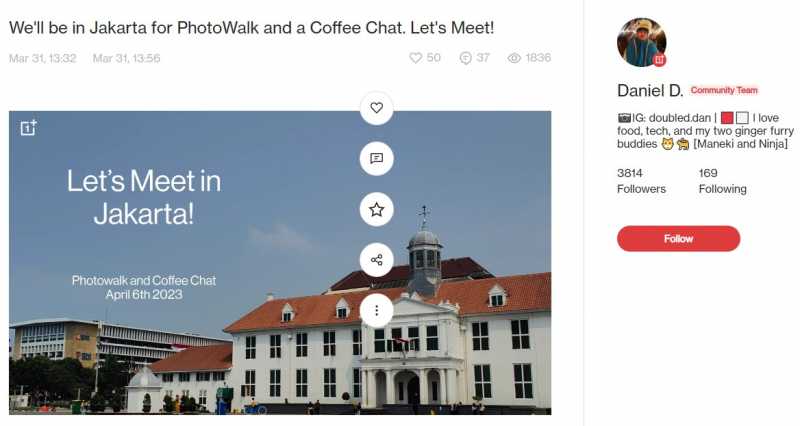Open Daniel D.'s profile avatar
The height and width of the screenshot is (426, 800).
pos(641,42)
